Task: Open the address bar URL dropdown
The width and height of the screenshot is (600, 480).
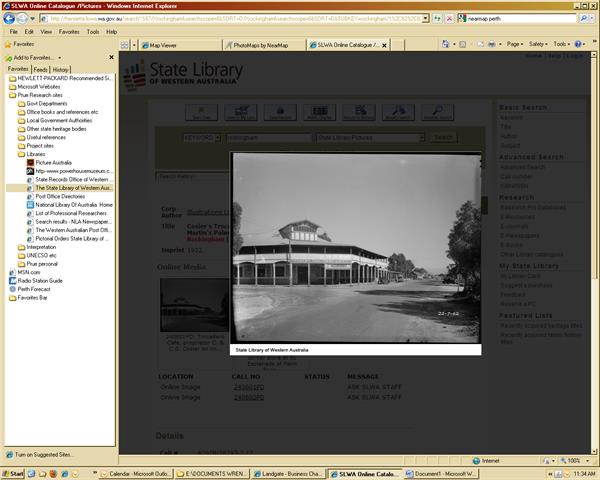Action: pos(425,18)
